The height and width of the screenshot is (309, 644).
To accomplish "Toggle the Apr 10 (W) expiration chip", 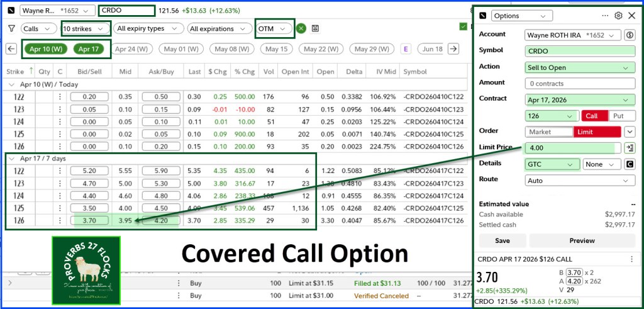I will tap(46, 48).
